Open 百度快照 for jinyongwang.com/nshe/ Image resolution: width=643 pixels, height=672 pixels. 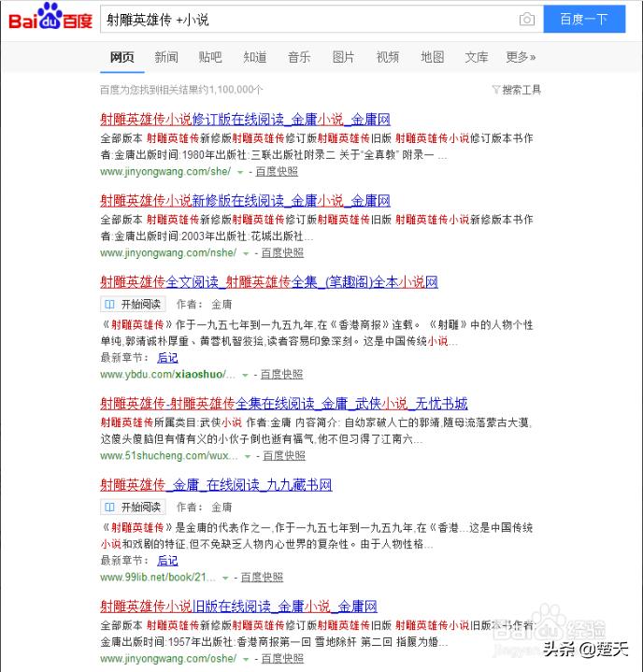[x=282, y=253]
